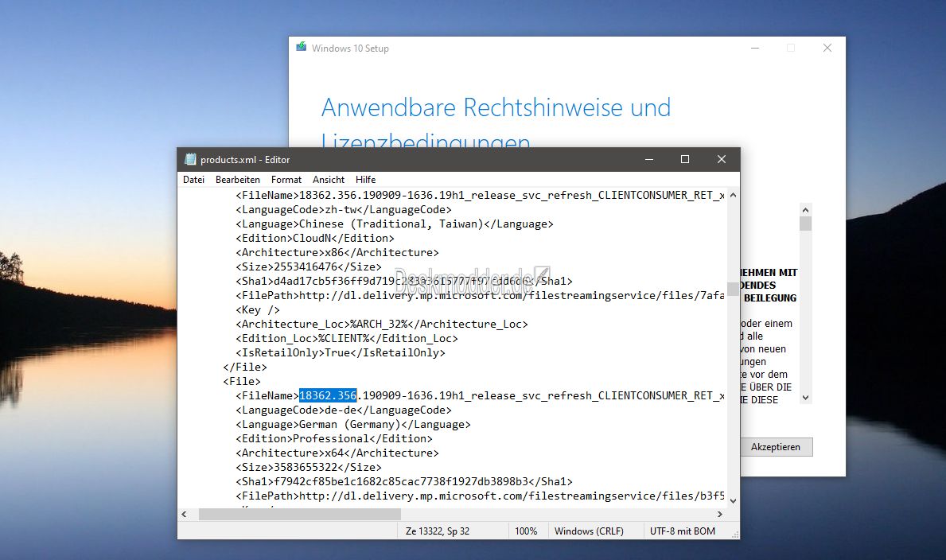
Task: Click the Notepad icon in Editor title bar
Action: (191, 159)
